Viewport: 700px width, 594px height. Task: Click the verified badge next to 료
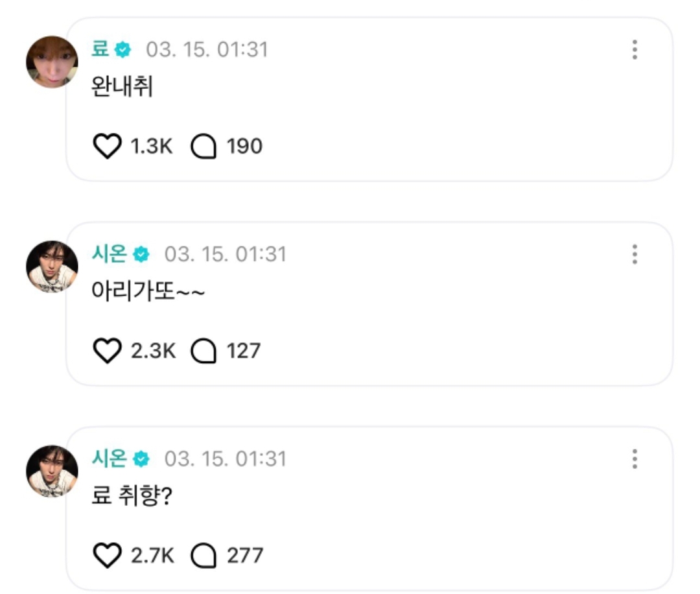[122, 50]
